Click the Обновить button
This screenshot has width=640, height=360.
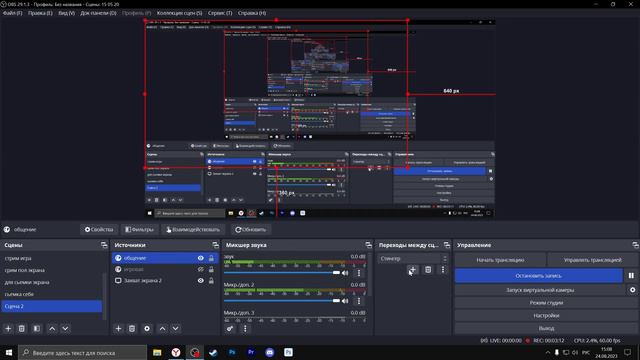(x=250, y=229)
